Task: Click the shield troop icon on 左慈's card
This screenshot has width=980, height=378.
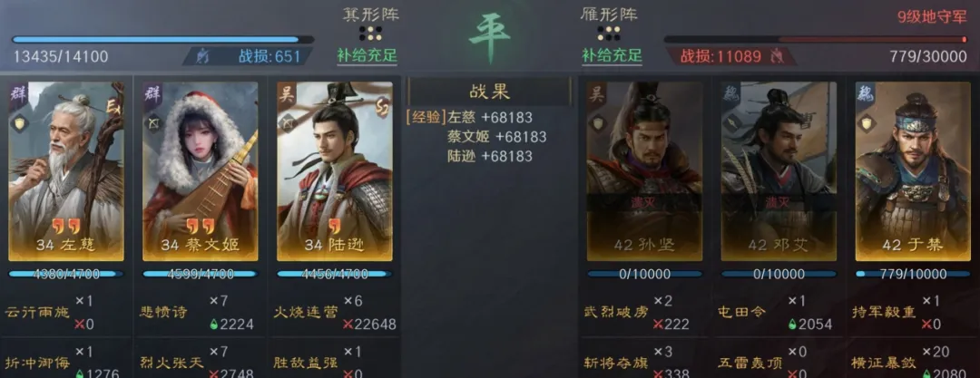Action: point(19,123)
